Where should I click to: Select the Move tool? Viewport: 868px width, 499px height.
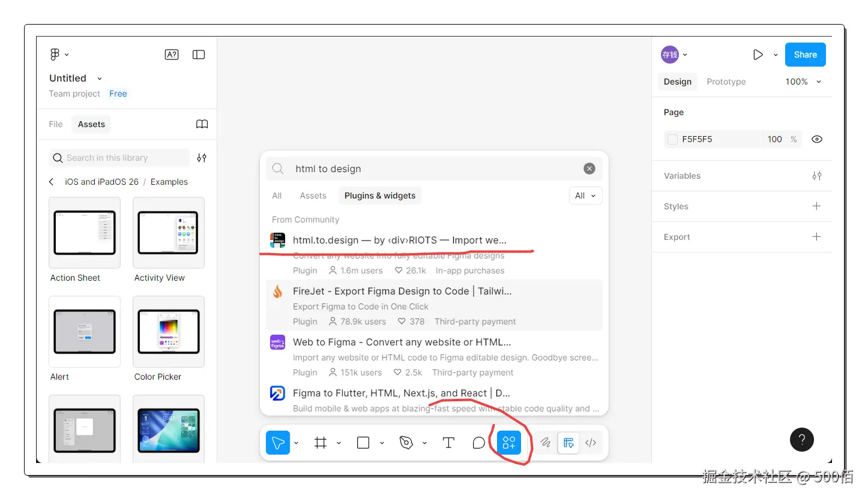click(278, 443)
